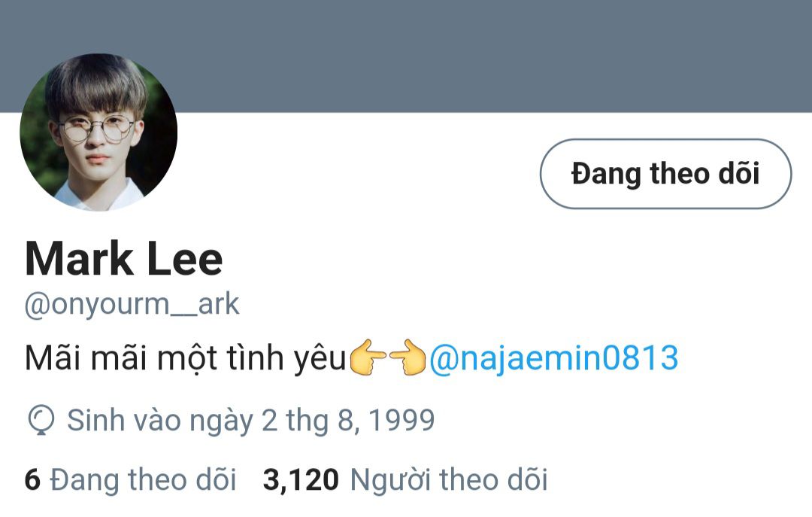Click the first pointing hand emoji
This screenshot has height=517, width=812.
[368, 357]
